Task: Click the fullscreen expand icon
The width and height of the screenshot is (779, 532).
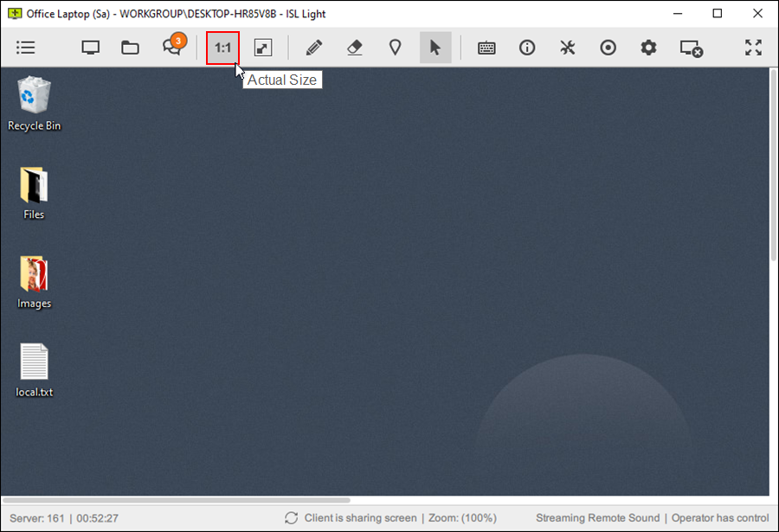Action: [x=753, y=48]
